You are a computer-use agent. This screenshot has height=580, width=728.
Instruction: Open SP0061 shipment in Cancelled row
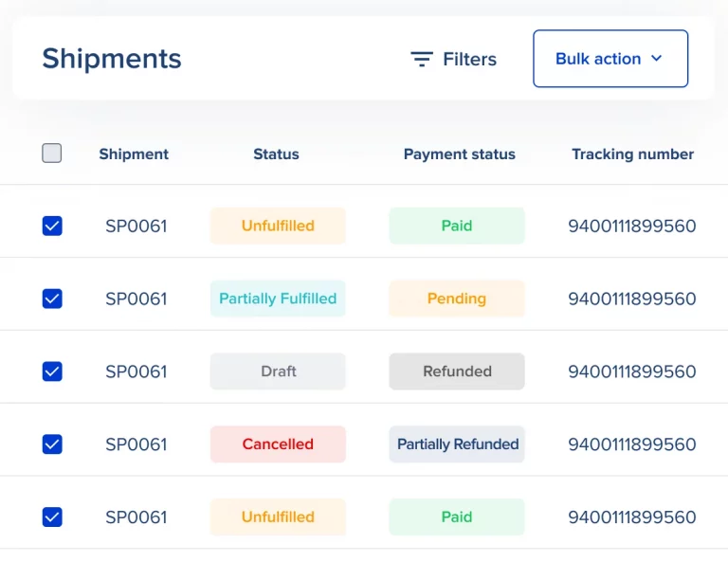136,444
